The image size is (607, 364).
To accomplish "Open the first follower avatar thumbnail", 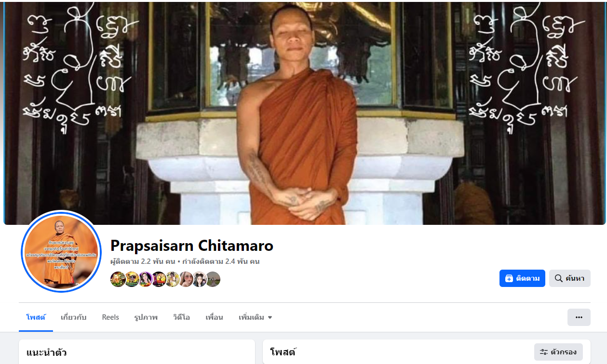I will pos(118,279).
